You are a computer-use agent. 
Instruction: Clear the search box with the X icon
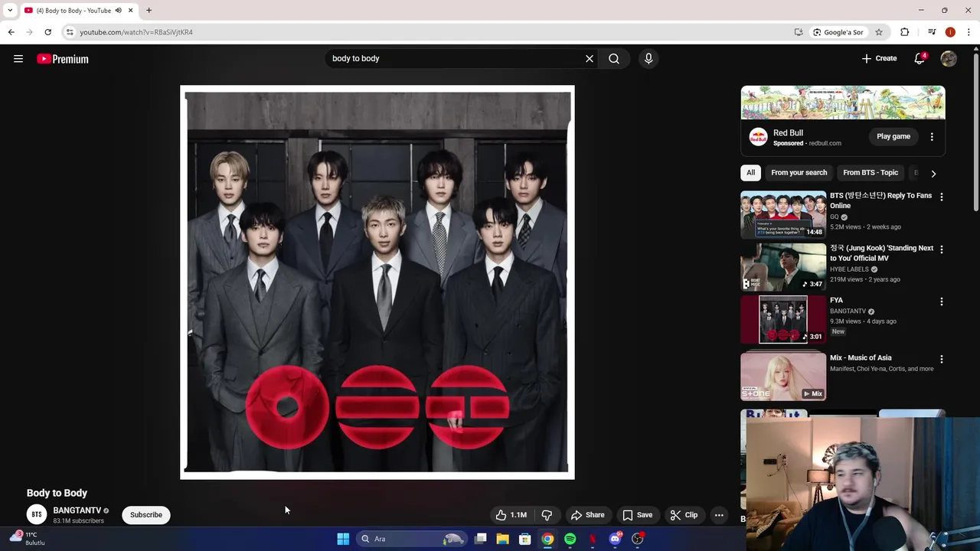(590, 58)
